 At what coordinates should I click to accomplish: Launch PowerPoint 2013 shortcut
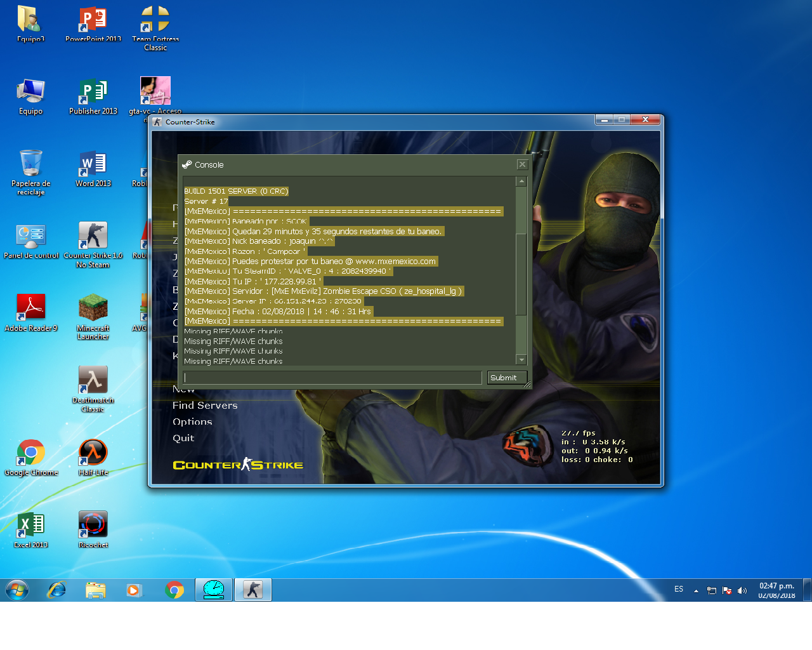click(x=93, y=23)
